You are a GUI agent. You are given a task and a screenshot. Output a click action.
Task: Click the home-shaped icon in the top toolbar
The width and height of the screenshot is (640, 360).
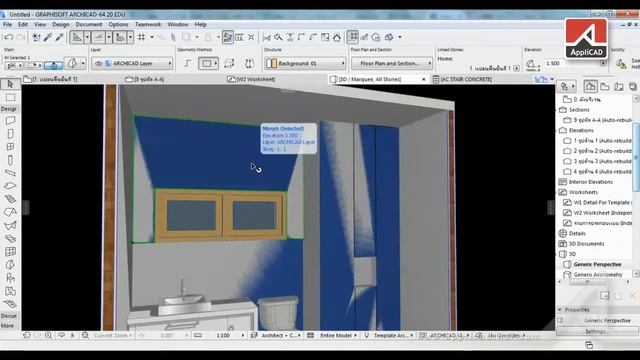(337, 38)
